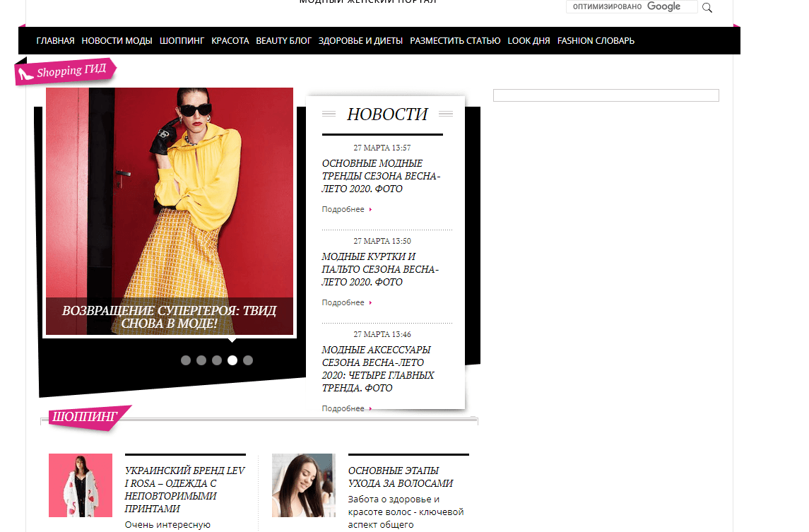
Task: Open article ОСНОВНЫЕ ЭТАПЫ УХОДА ЗА ВОЛОСАМИ
Action: coord(401,478)
